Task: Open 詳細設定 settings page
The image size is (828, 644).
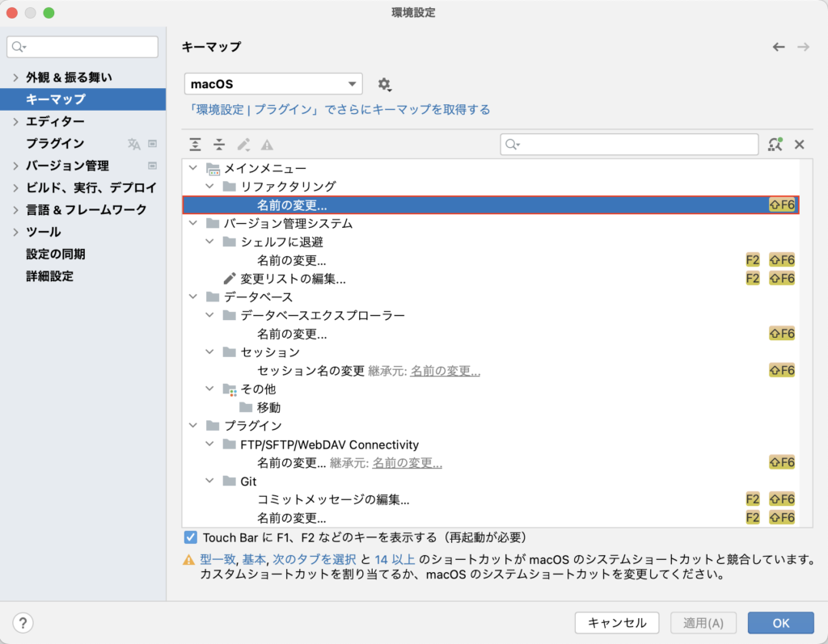Action: pyautogui.click(x=49, y=276)
